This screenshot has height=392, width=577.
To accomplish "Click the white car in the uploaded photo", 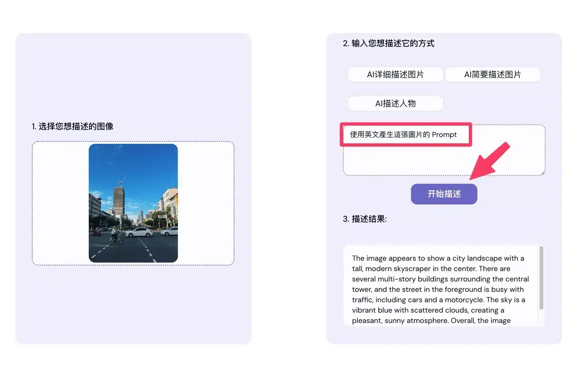I will coord(139,232).
